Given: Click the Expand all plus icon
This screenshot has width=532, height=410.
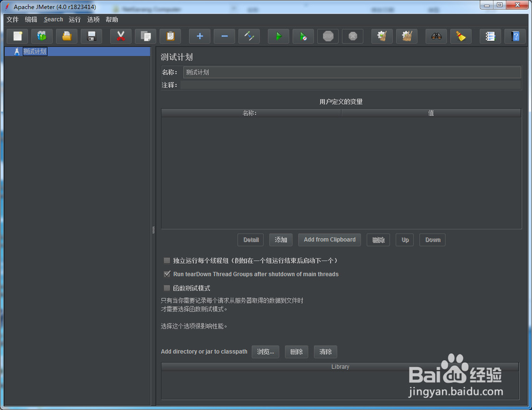Looking at the screenshot, I should coord(200,36).
